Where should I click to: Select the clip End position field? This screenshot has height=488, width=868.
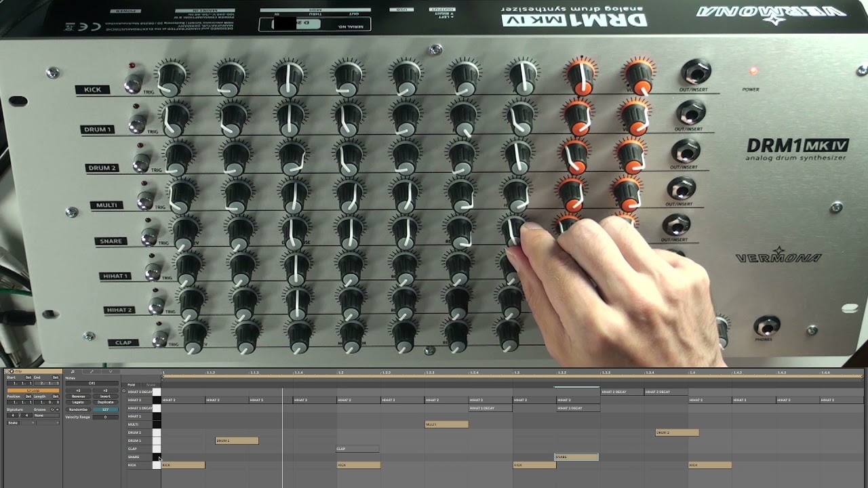pos(47,383)
